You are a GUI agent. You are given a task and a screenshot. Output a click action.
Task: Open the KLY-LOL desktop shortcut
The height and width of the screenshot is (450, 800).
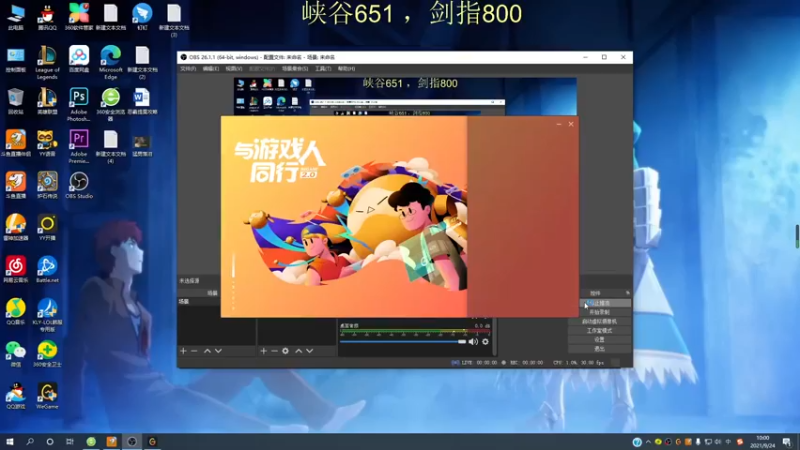[47, 315]
